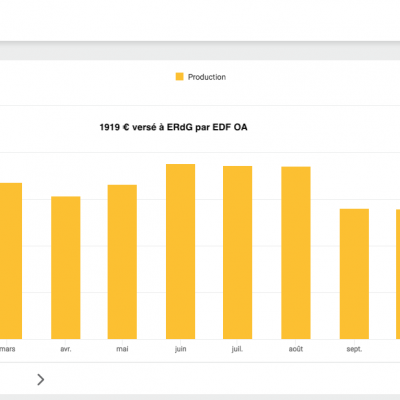The image size is (400, 400).
Task: Select the mai axis label
Action: 122,349
